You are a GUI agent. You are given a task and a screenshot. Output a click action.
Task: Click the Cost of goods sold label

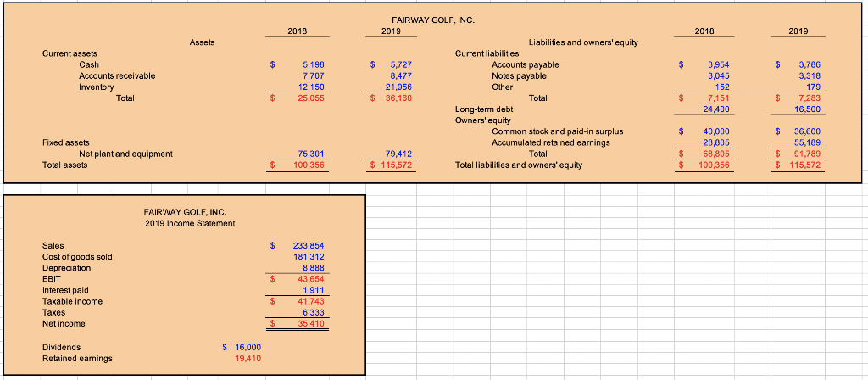pyautogui.click(x=77, y=256)
